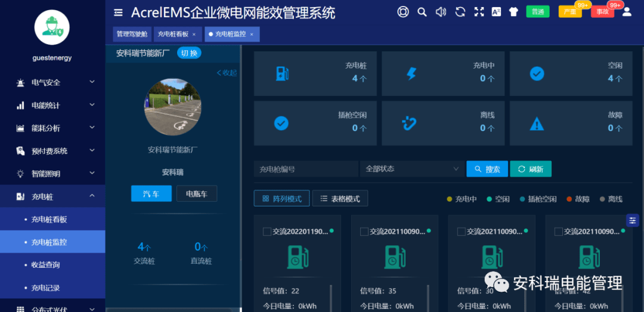Click charger icon for 交流202201190...

point(298,257)
